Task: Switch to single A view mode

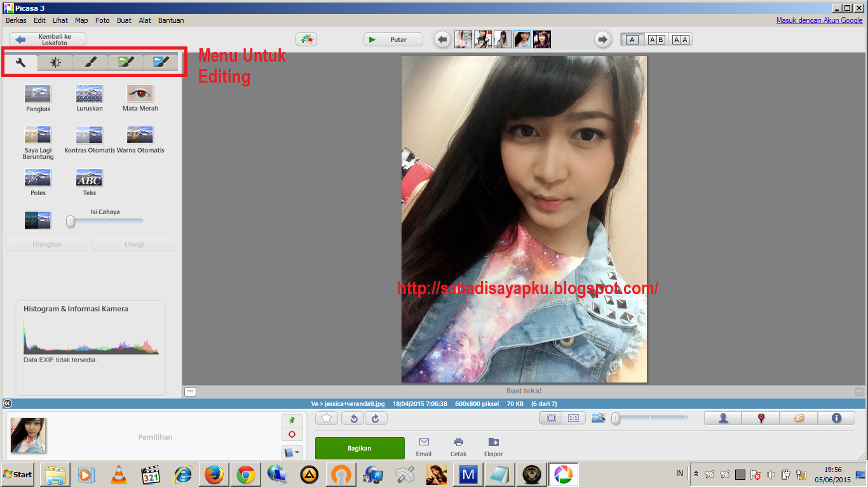Action: 632,39
